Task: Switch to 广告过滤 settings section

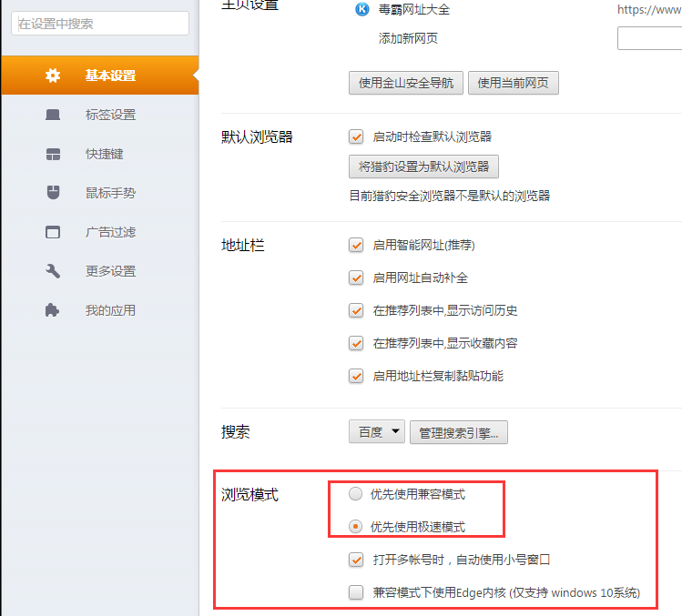Action: 110,232
